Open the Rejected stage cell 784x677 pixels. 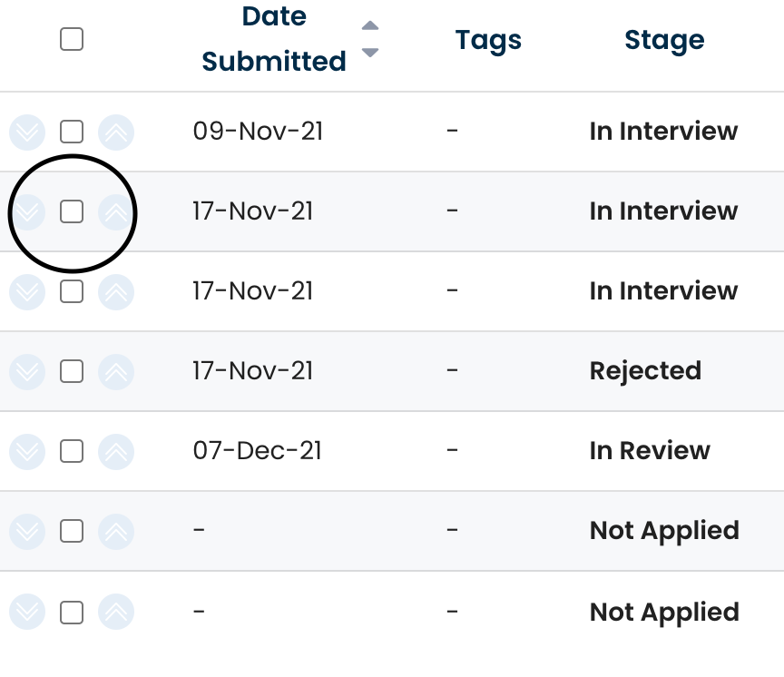click(x=645, y=371)
